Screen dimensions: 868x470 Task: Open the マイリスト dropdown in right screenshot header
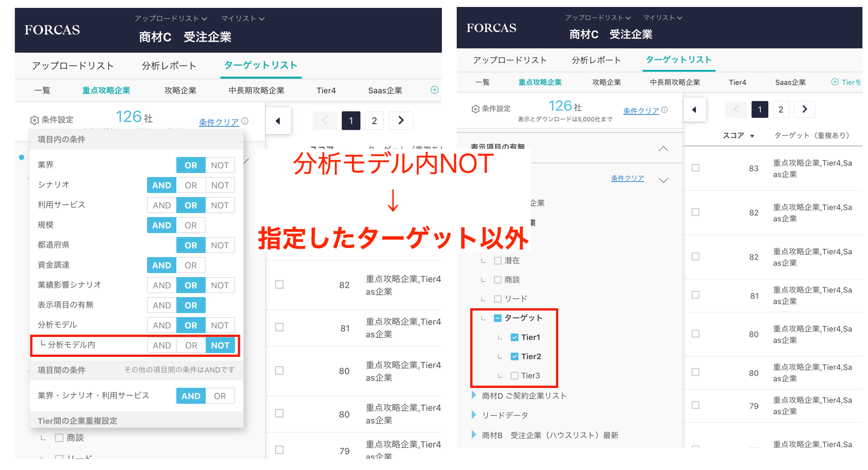click(662, 18)
